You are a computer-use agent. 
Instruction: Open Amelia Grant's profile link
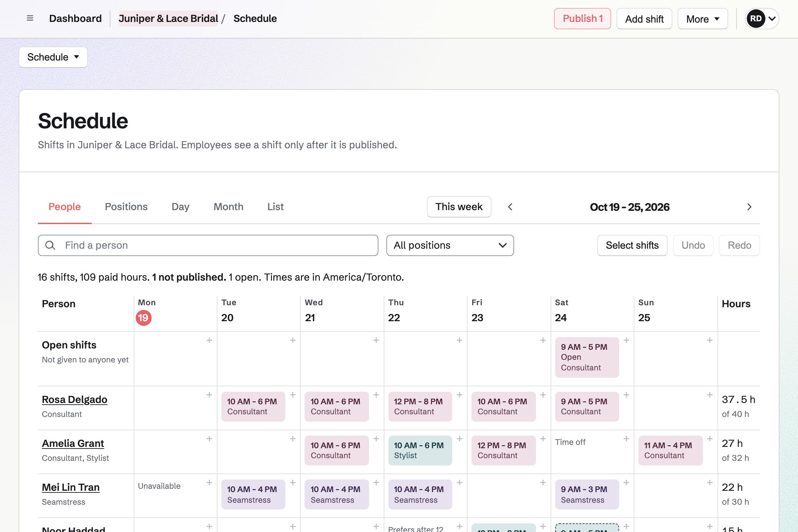click(x=73, y=444)
